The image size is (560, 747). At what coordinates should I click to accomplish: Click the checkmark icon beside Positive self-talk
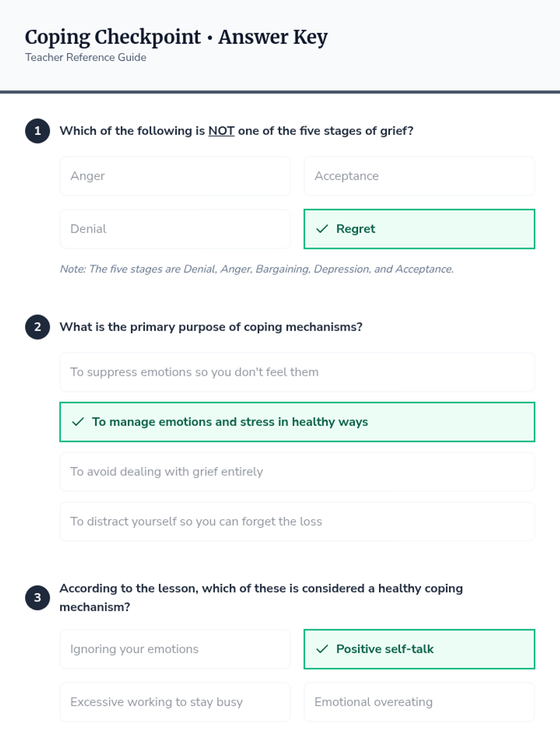(322, 649)
